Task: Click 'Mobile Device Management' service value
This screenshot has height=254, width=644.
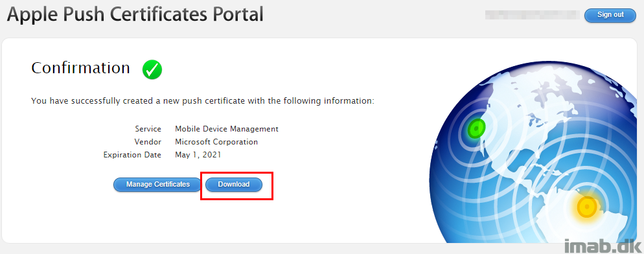Action: coord(227,129)
